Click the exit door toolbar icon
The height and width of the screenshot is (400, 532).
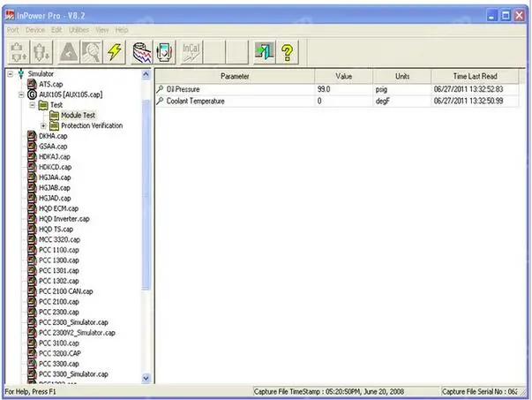point(265,52)
